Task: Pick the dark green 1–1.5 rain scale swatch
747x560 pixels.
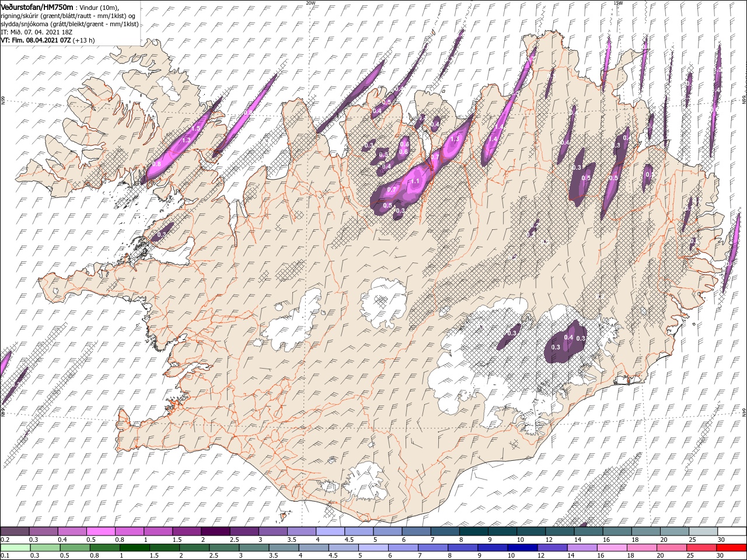Action: coord(135,548)
